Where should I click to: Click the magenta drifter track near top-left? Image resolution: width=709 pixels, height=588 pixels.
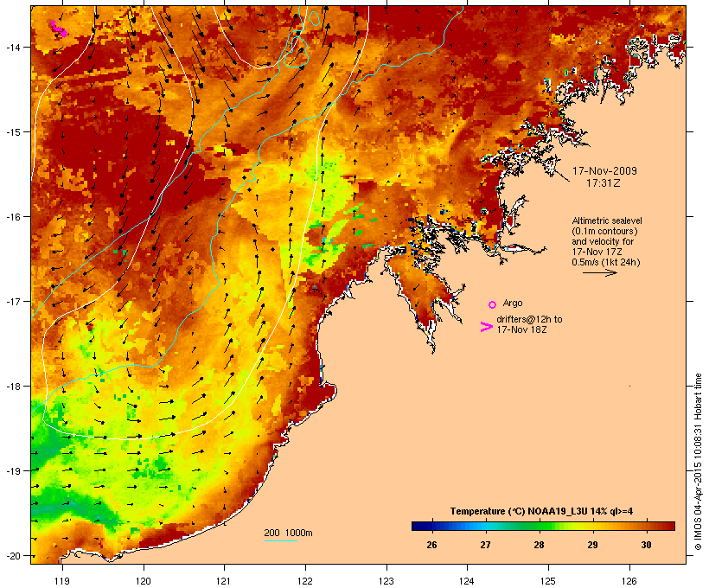click(x=58, y=29)
